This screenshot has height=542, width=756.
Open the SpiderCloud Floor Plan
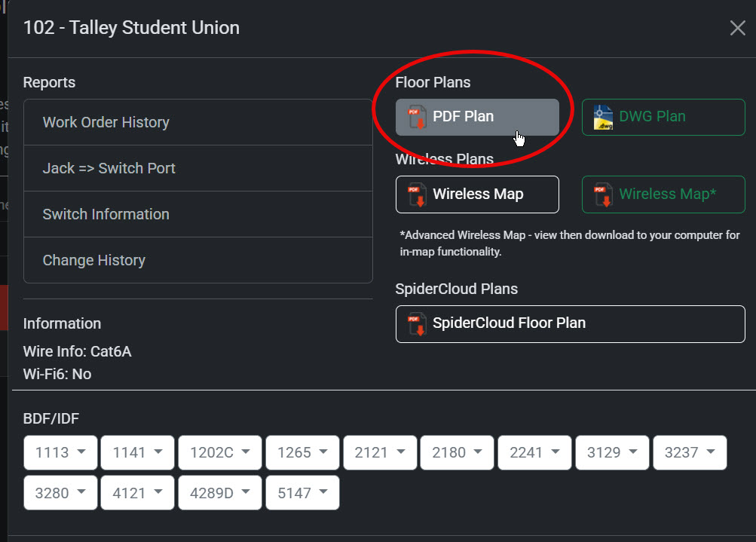570,323
